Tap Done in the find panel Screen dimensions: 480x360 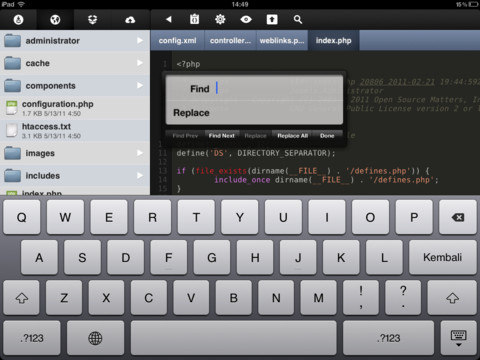tap(327, 136)
